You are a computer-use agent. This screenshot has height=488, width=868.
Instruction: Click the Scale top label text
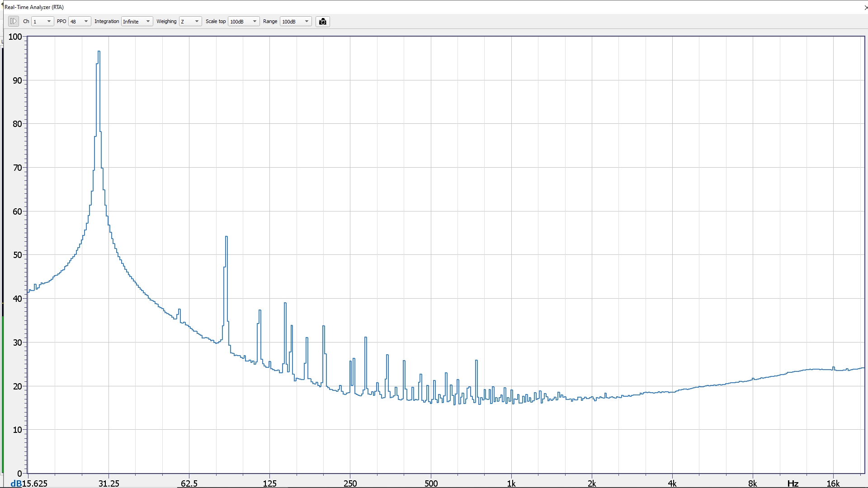216,21
